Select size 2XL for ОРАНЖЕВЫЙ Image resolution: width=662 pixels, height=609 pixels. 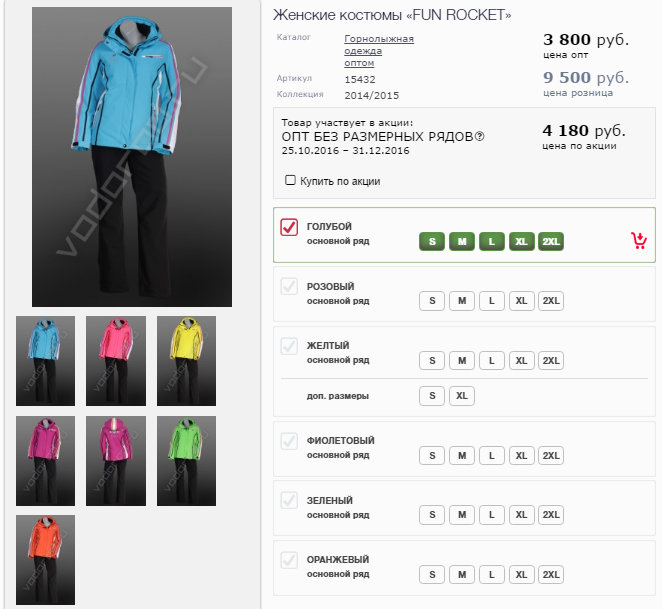(x=550, y=575)
